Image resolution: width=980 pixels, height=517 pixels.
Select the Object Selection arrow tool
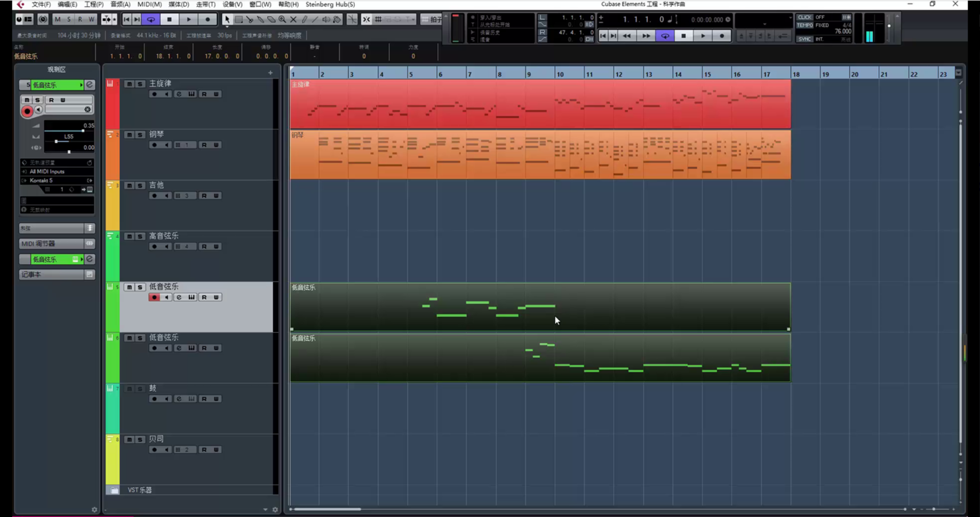point(227,19)
